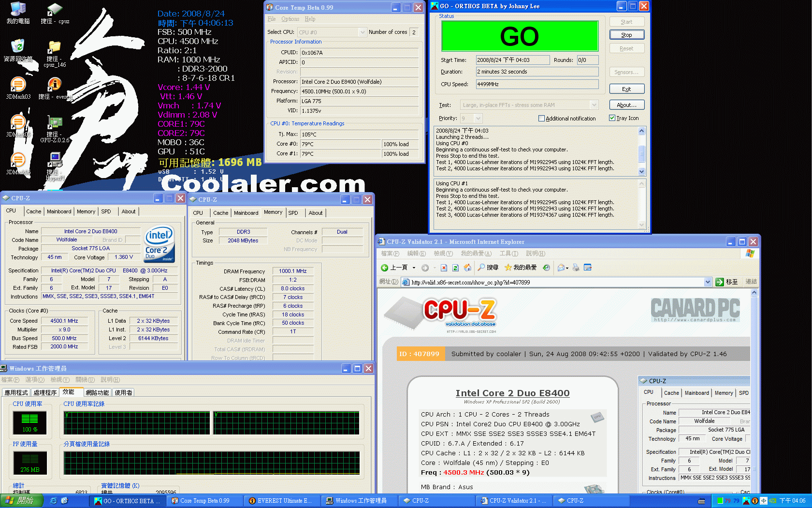
Task: Expand the IE address bar dropdown
Action: pos(708,282)
